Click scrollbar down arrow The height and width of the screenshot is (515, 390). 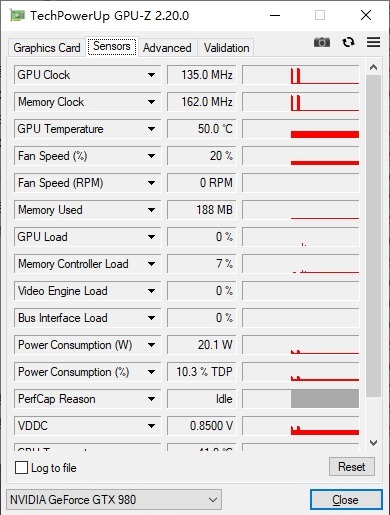(373, 443)
